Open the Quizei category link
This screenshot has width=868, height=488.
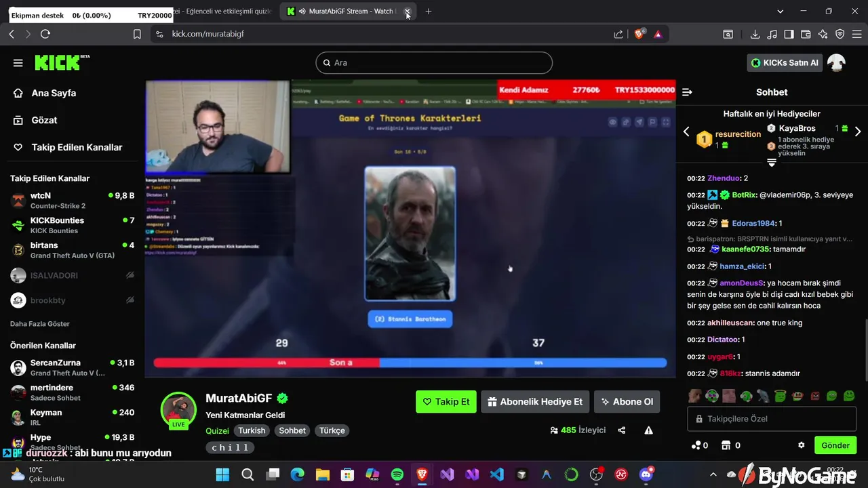click(217, 430)
